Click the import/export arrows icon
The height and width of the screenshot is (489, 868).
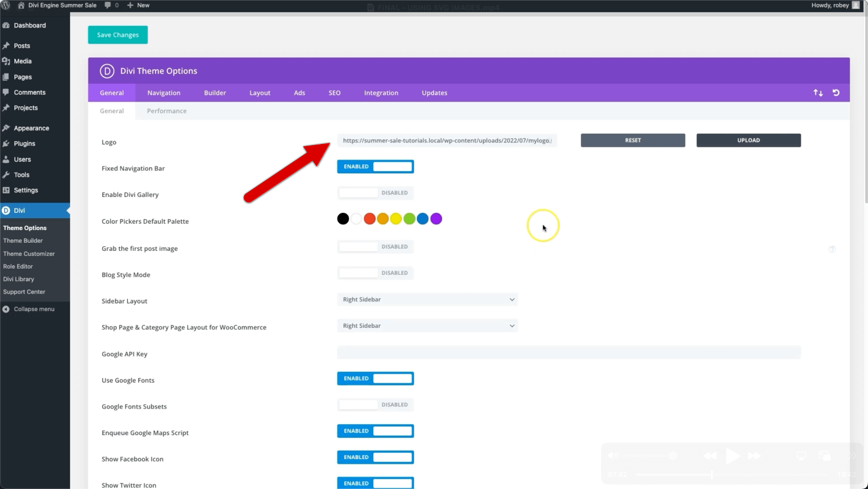point(818,92)
